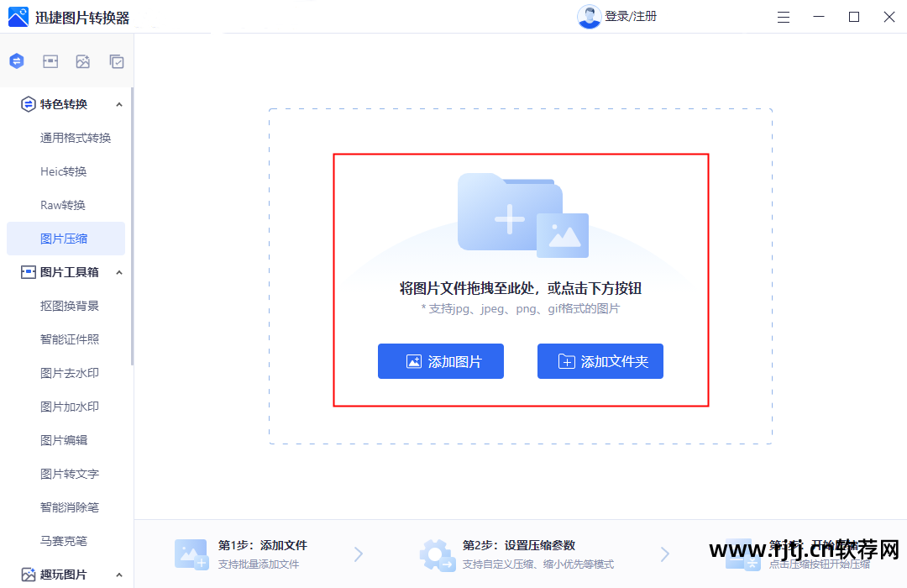
Task: Collapse the 特色转换 section
Action: pos(120,104)
